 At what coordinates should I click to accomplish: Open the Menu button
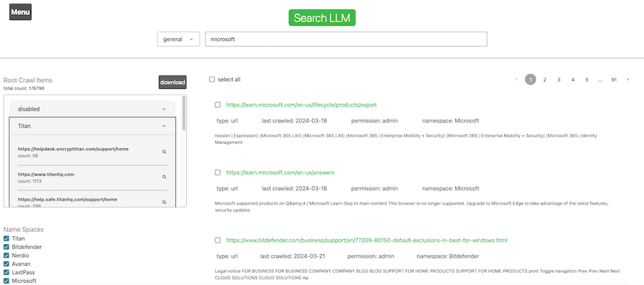20,12
